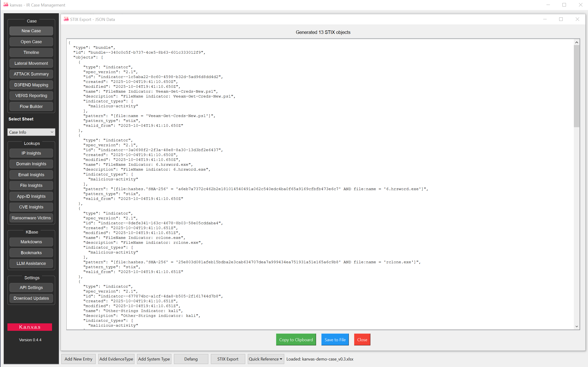This screenshot has width=588, height=367.
Task: Open the D3FEND Mapping
Action: tap(31, 85)
